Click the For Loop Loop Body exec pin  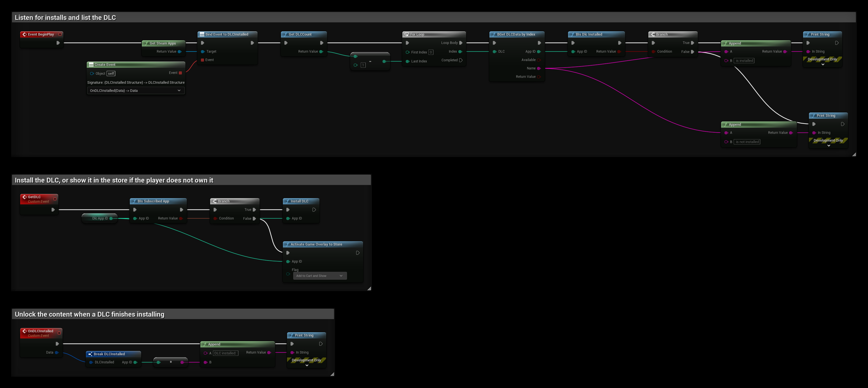(x=461, y=43)
